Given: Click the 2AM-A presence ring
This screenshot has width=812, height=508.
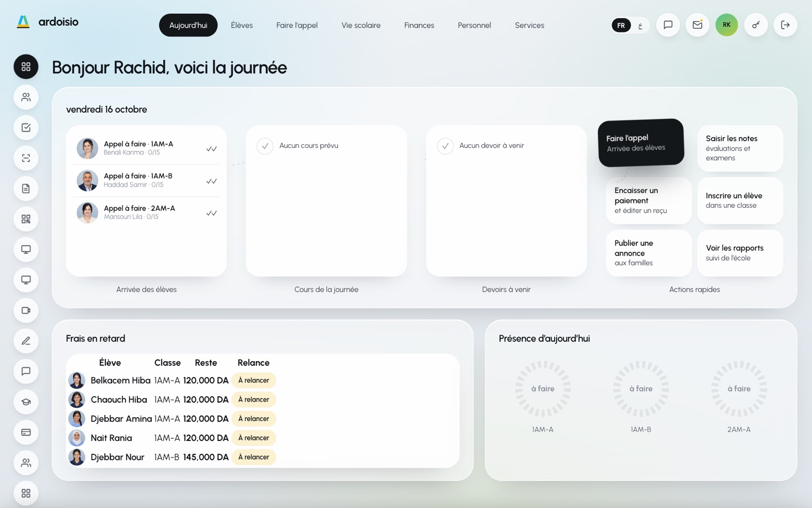Looking at the screenshot, I should [739, 389].
